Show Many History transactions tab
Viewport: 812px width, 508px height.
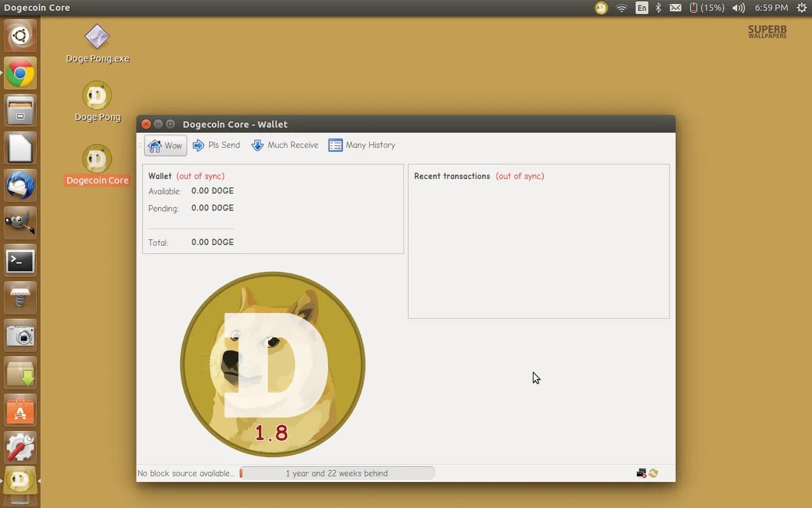(362, 145)
